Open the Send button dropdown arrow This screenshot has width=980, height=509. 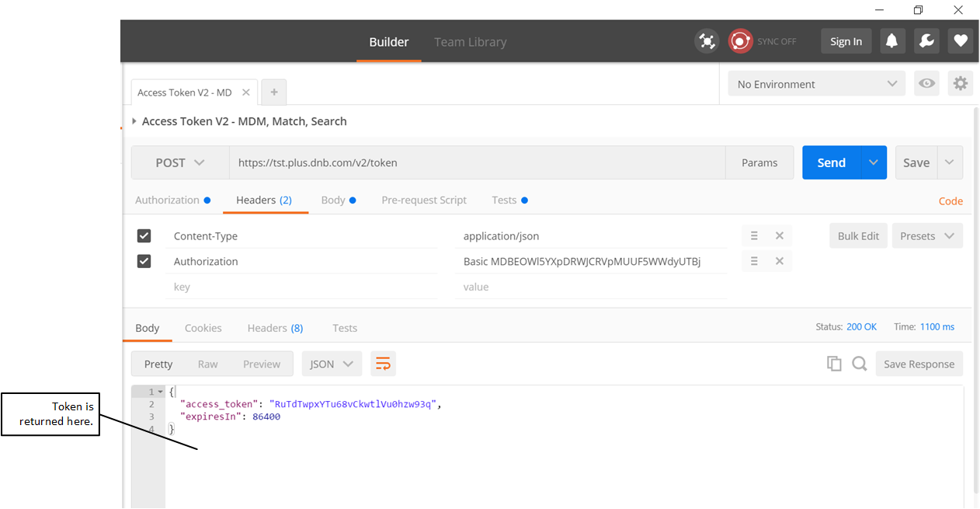[874, 162]
